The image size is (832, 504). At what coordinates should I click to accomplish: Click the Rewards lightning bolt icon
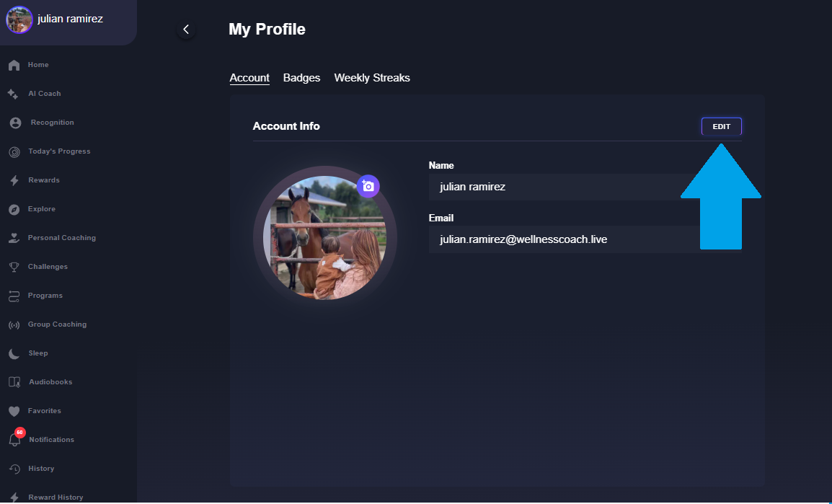tap(14, 181)
